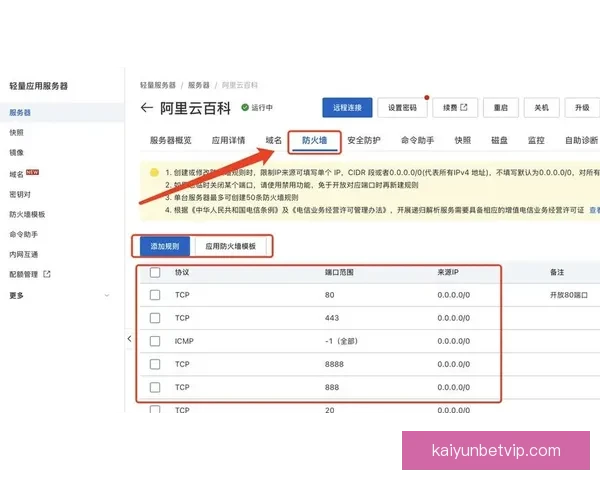Open the 自助诊断 tab
This screenshot has width=600, height=480.
[x=581, y=140]
